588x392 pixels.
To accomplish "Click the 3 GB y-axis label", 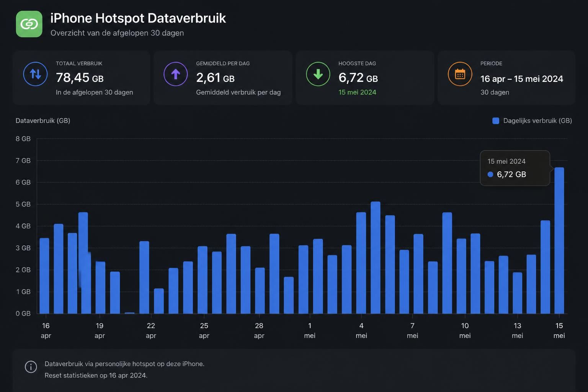I will 23,248.
